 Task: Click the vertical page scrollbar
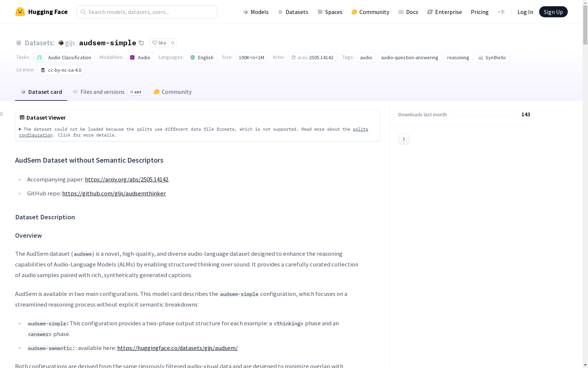pyautogui.click(x=585, y=26)
